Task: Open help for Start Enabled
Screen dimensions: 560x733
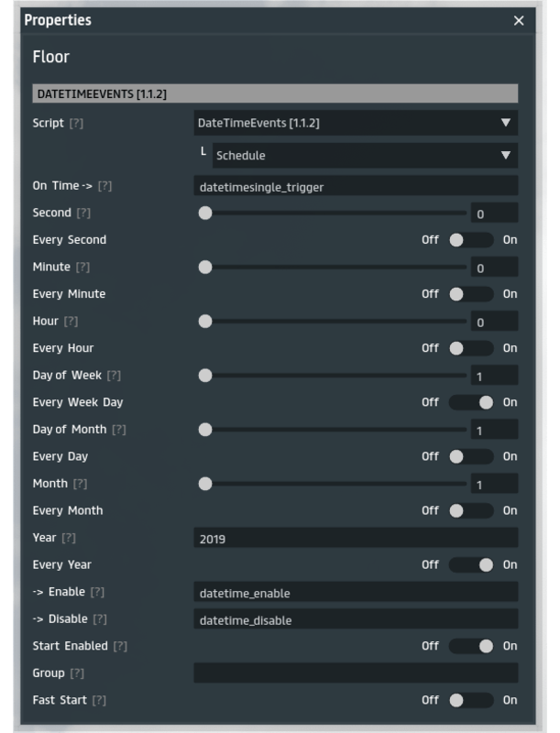Action: tap(120, 646)
